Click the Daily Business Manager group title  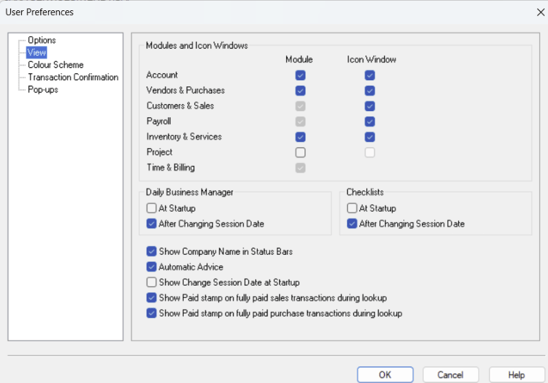[x=189, y=192]
